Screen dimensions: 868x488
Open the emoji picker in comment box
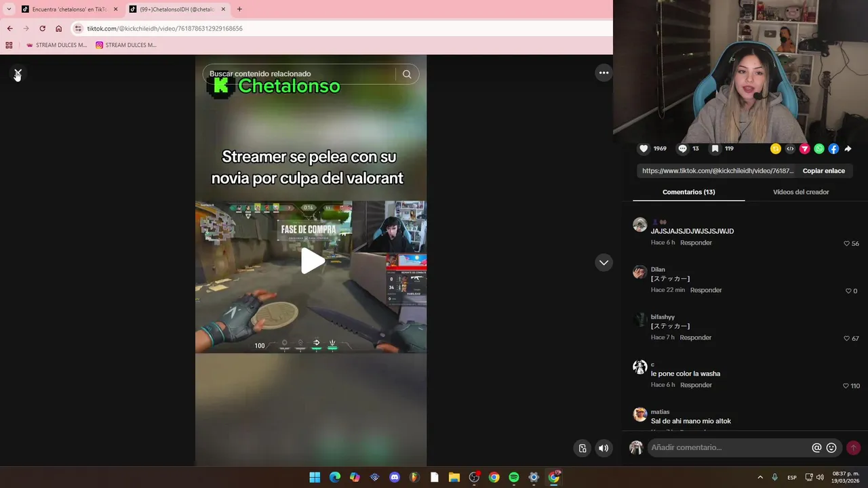coord(831,447)
